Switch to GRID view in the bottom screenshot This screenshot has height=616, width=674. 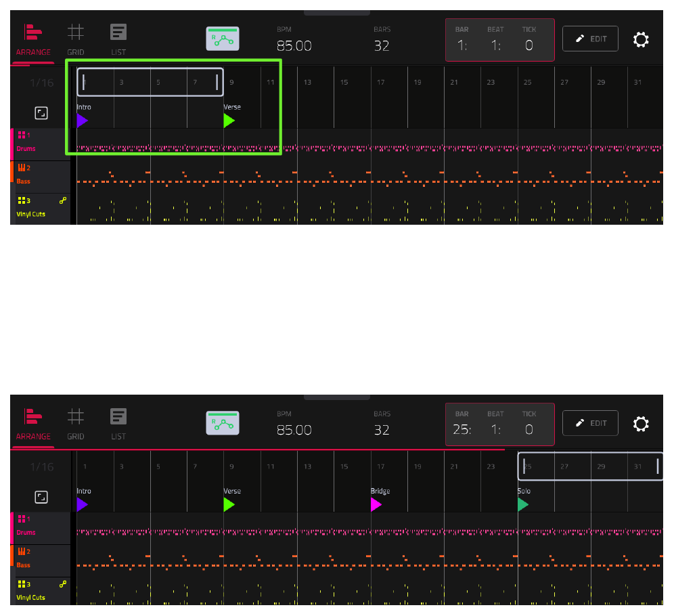[x=76, y=424]
